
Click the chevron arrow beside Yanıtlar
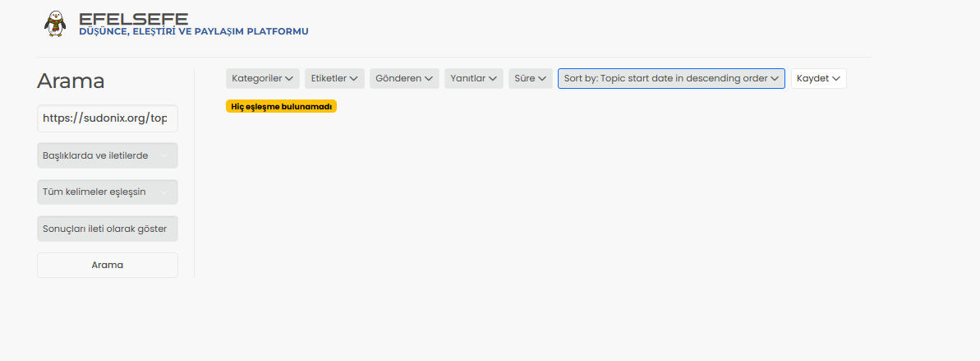click(494, 79)
